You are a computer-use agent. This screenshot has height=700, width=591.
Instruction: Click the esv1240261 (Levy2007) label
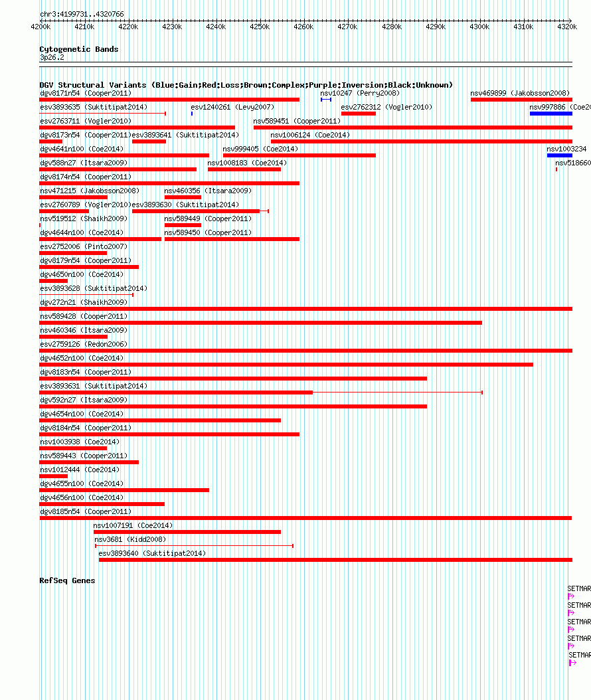tap(232, 107)
